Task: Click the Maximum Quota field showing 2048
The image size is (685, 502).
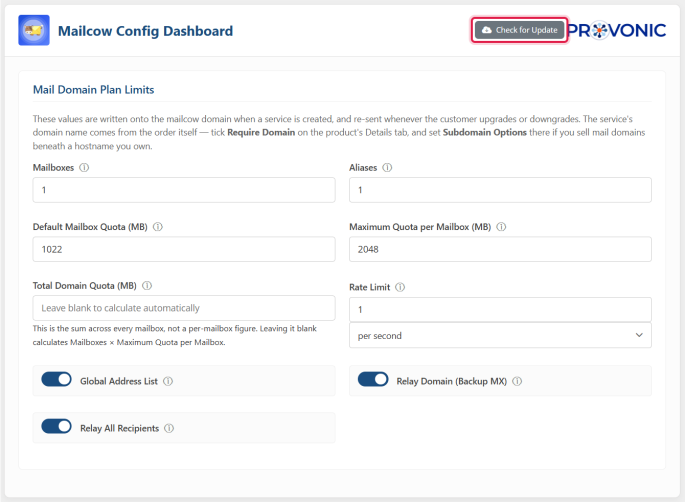Action: point(500,249)
